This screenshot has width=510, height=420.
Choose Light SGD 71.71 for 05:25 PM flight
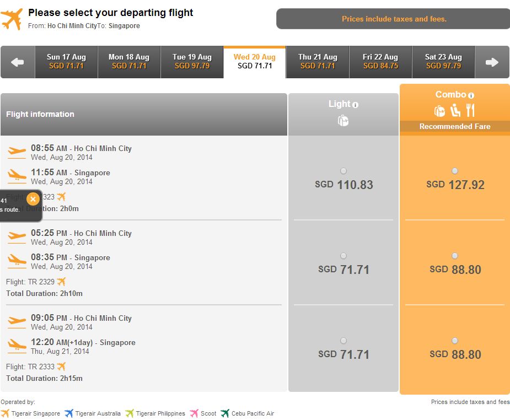343,256
